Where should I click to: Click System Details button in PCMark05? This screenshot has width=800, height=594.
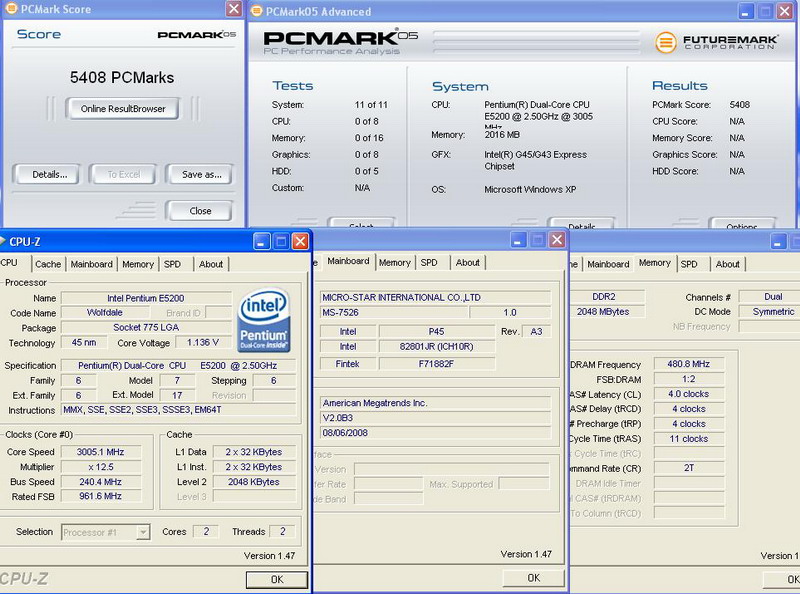[581, 224]
